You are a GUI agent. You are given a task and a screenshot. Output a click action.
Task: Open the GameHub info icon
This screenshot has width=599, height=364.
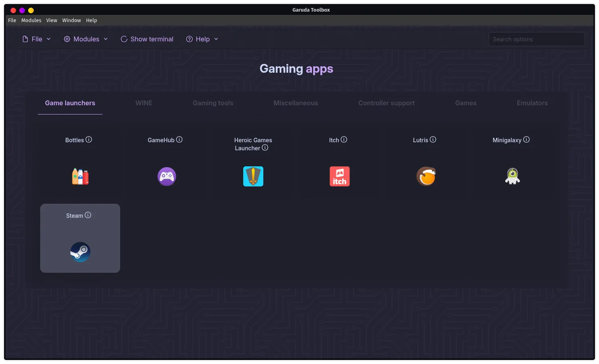click(x=179, y=139)
